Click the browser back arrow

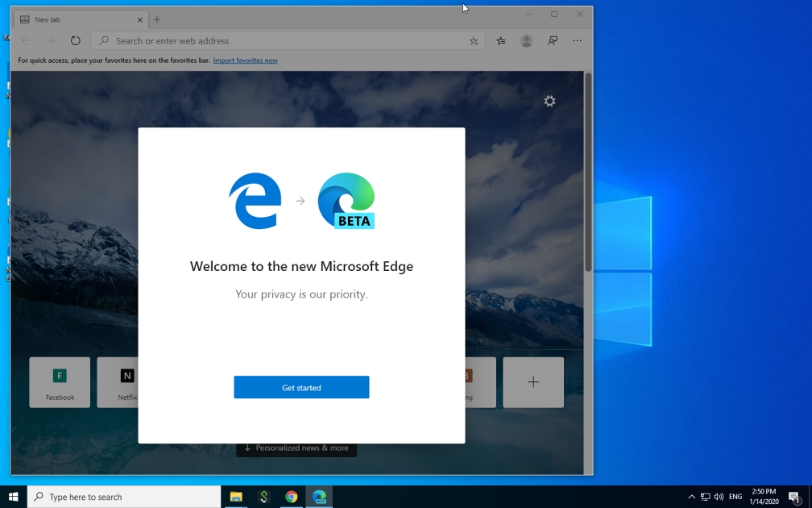coord(26,40)
